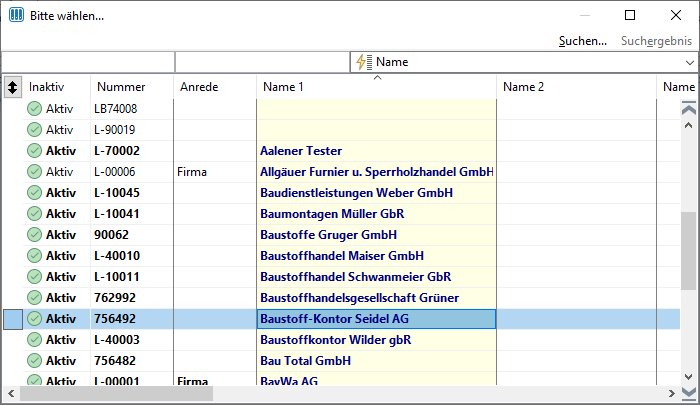
Task: Click the active status icon for number 90062
Action: tap(34, 234)
